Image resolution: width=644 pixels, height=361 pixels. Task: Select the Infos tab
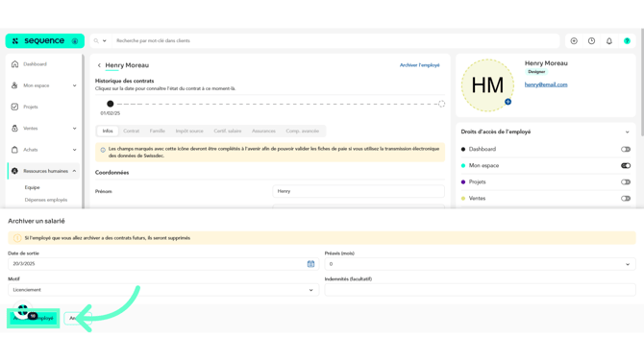pos(108,131)
